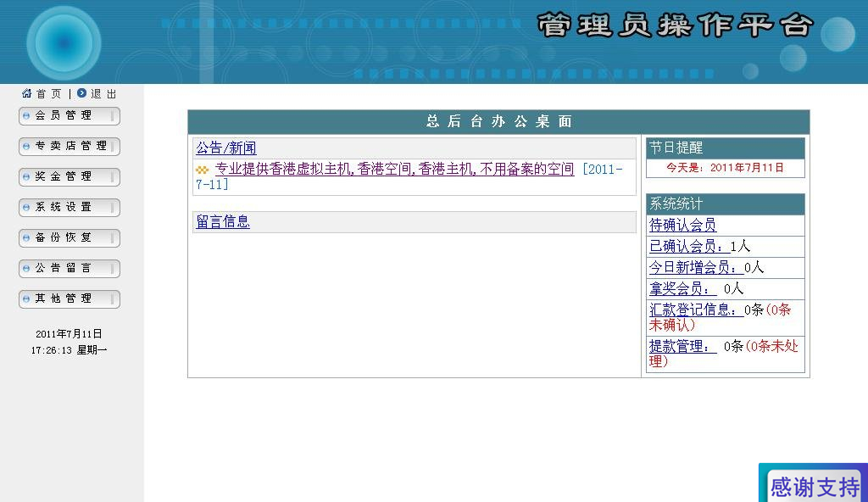Open the 备份恢复 menu
The image size is (868, 502).
click(70, 237)
